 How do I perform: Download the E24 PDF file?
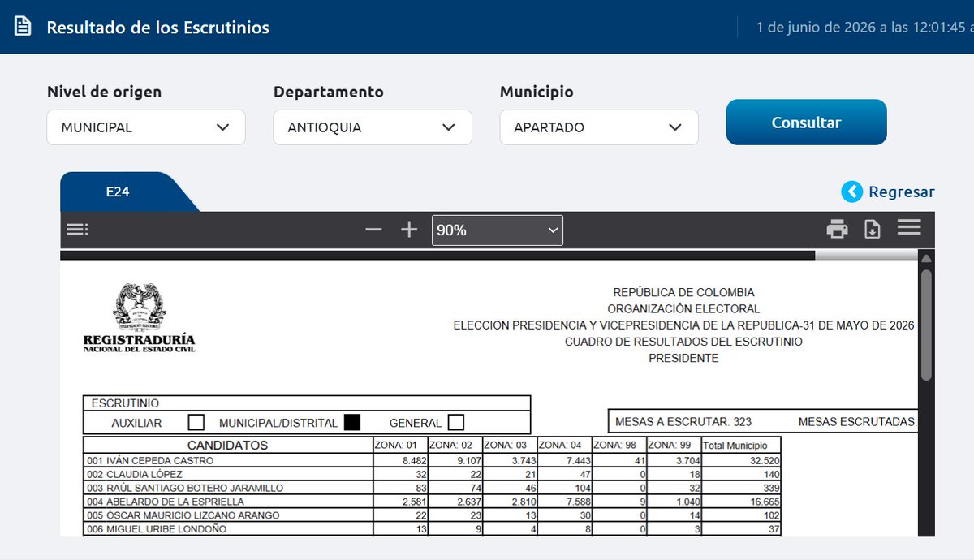[x=873, y=230]
